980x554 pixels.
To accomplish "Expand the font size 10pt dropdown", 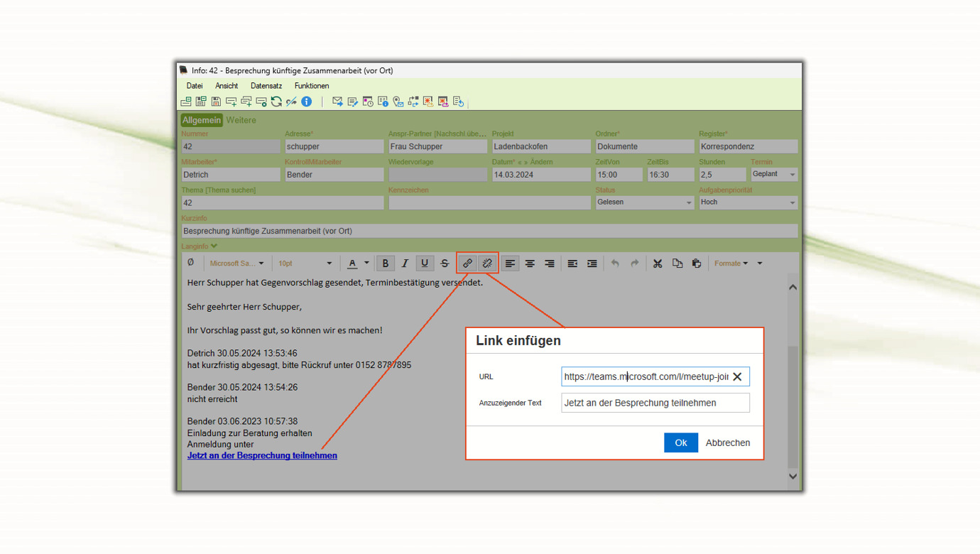I will (x=328, y=264).
